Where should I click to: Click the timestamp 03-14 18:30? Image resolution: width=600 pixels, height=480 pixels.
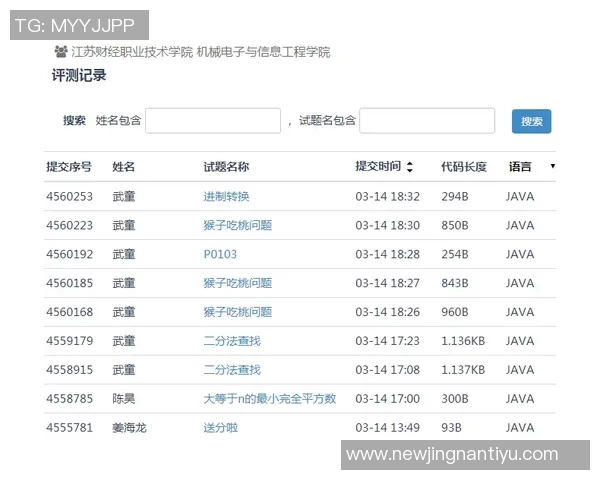[x=387, y=225]
